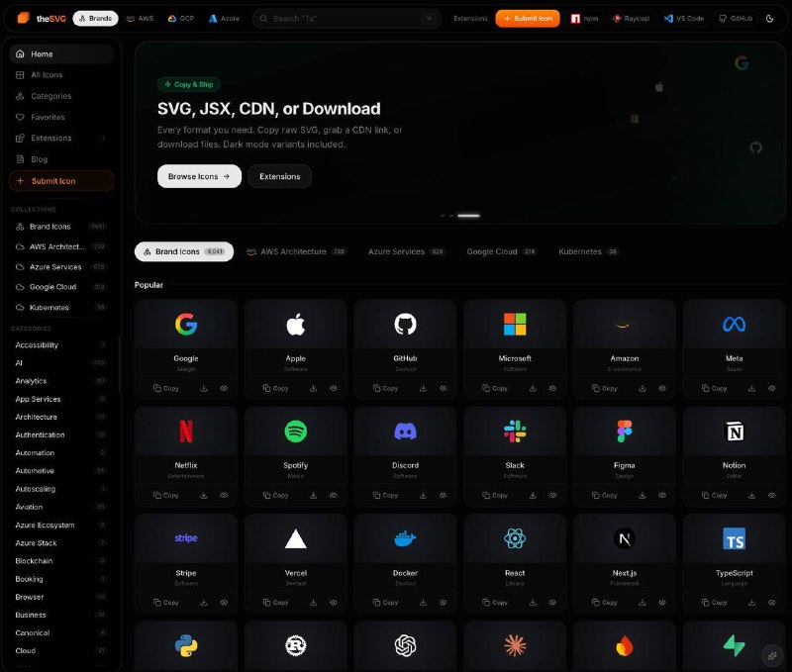Screen dimensions: 792x672
Task: Focus the icon search field
Action: tap(346, 18)
